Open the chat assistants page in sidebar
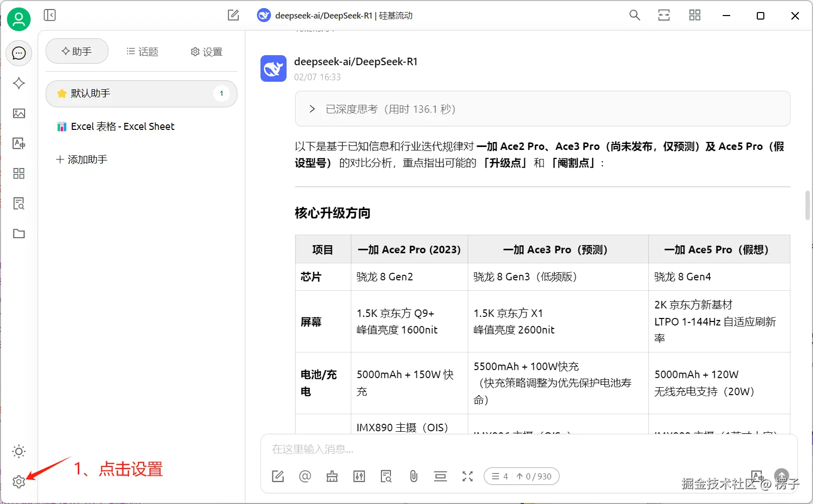Image resolution: width=813 pixels, height=504 pixels. point(19,53)
